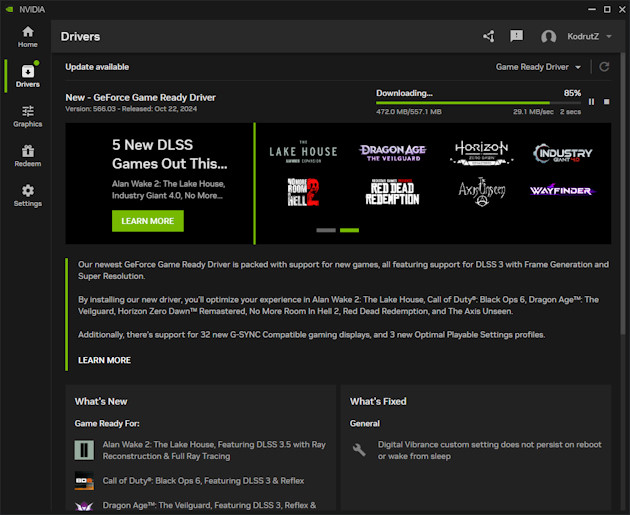Click the 29.1 MB/sec download speed
Image resolution: width=630 pixels, height=515 pixels.
click(x=533, y=112)
